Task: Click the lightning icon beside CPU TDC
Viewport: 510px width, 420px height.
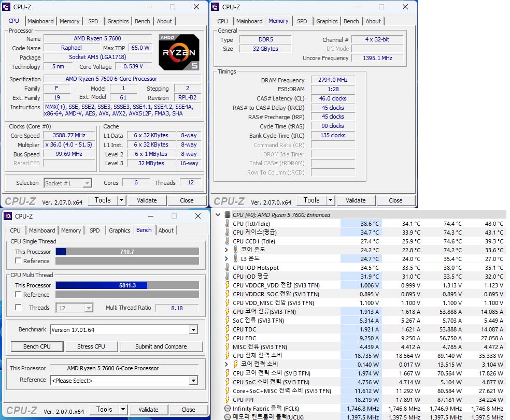Action: coord(228,329)
